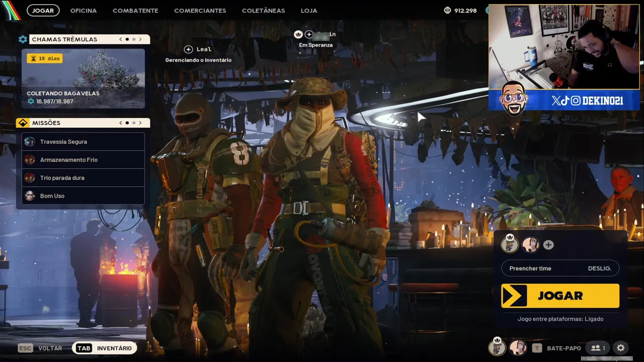Click the Chamas Trêmulas gear-flower icon

coord(23,39)
